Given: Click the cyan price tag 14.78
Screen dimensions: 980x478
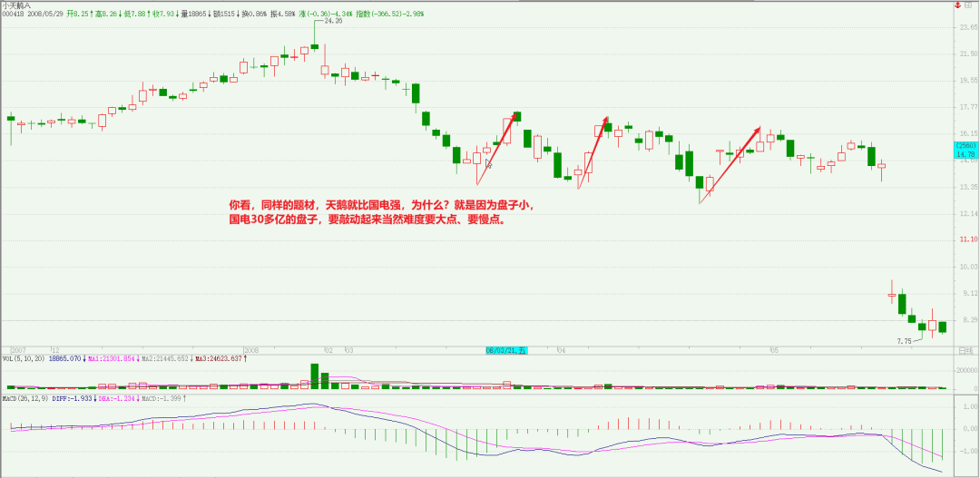Looking at the screenshot, I should 965,153.
